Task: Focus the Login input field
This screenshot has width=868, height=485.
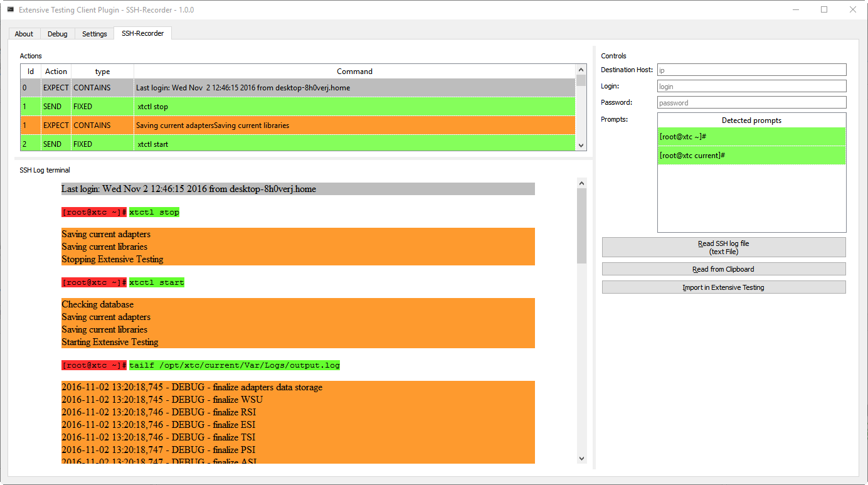Action: 751,86
